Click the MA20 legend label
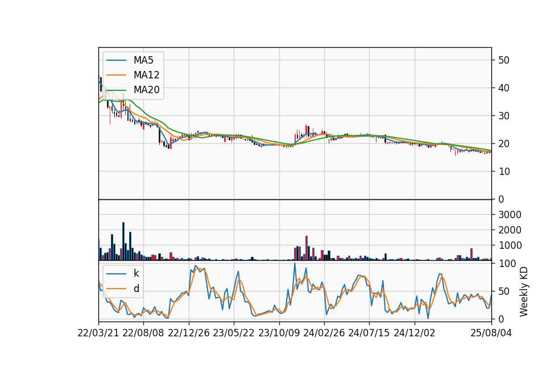546x392 pixels. (x=146, y=90)
